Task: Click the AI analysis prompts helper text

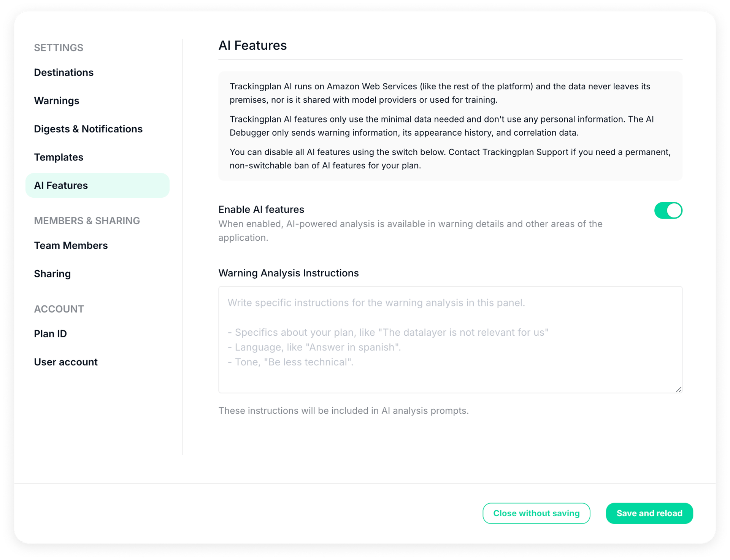Action: (x=343, y=411)
